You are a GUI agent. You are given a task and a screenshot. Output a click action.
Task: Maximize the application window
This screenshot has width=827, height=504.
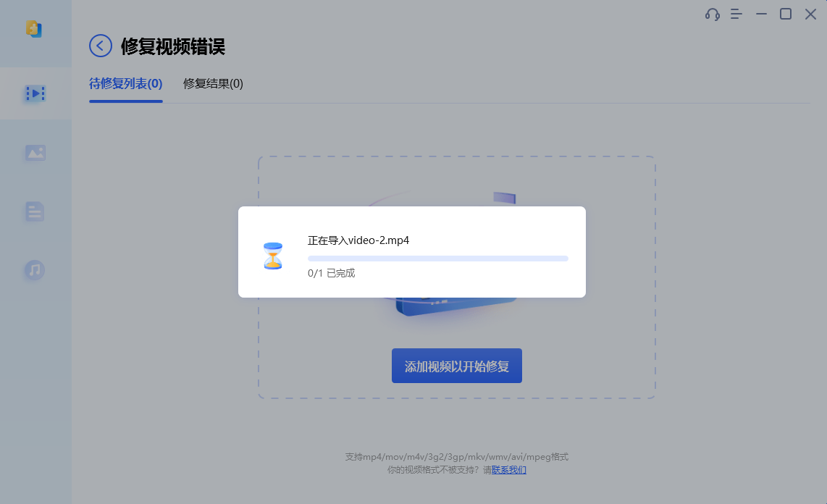click(786, 14)
